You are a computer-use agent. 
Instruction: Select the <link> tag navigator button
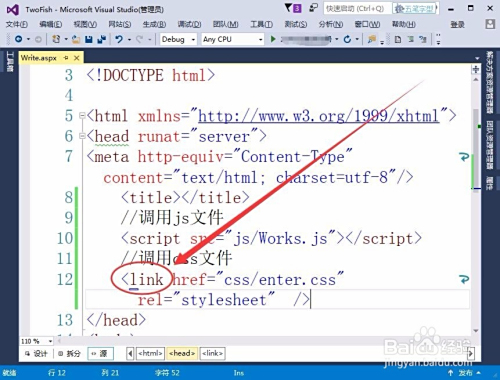(212, 353)
